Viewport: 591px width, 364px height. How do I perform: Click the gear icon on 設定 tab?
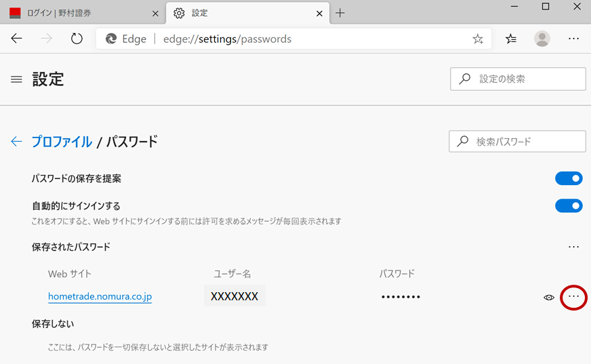[179, 13]
